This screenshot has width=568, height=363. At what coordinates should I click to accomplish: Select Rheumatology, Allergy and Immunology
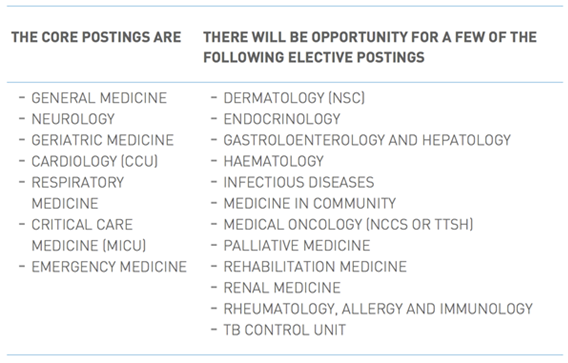[378, 309]
